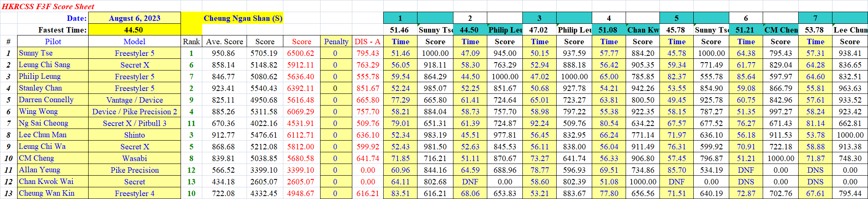
Task: Click the round 3 fastest time 47.02 header cell
Action: 540,30
